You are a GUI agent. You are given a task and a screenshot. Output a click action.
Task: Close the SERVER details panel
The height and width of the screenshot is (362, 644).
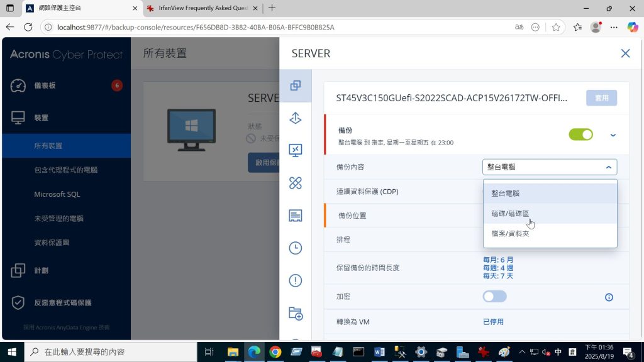click(625, 53)
